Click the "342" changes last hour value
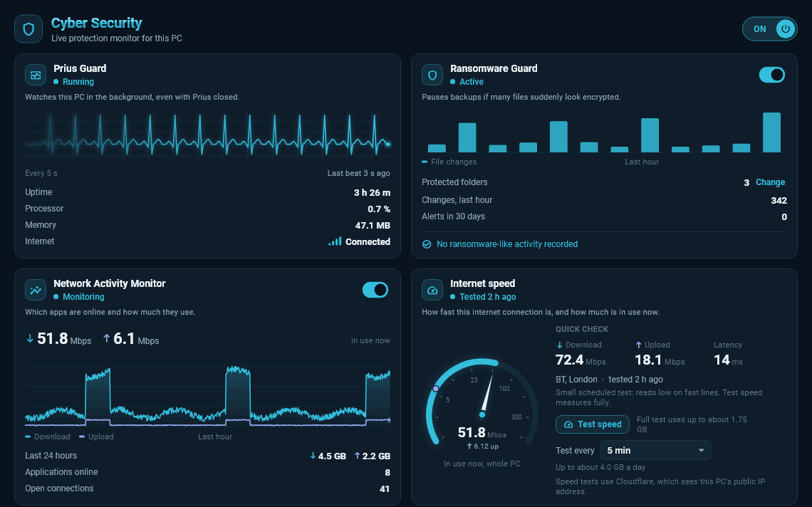Image resolution: width=812 pixels, height=507 pixels. pyautogui.click(x=779, y=200)
